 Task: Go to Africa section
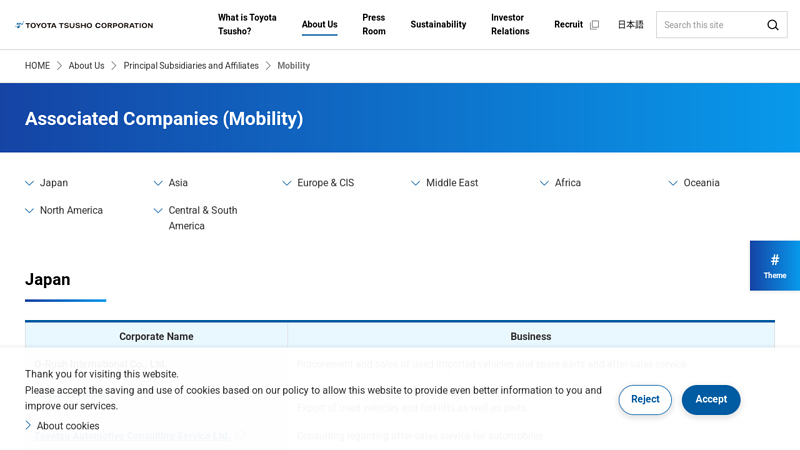click(567, 183)
